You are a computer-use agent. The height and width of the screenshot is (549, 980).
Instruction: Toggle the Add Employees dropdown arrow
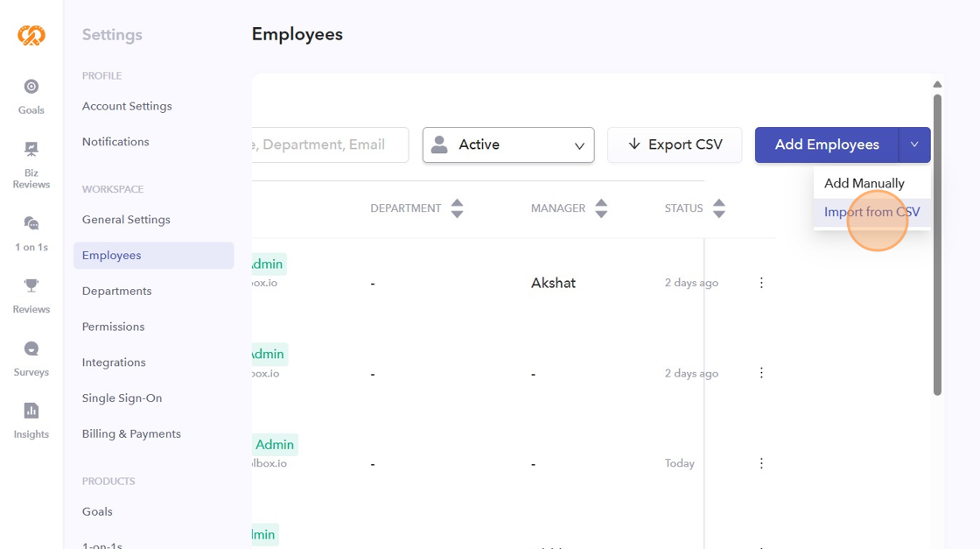(914, 145)
